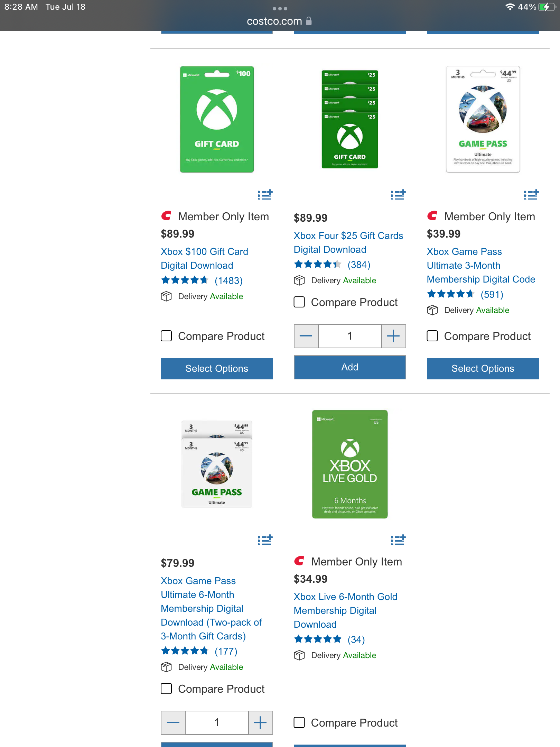Screen dimensions: 560x747
Task: Add Xbox Live Gold to list icon
Action: point(398,539)
